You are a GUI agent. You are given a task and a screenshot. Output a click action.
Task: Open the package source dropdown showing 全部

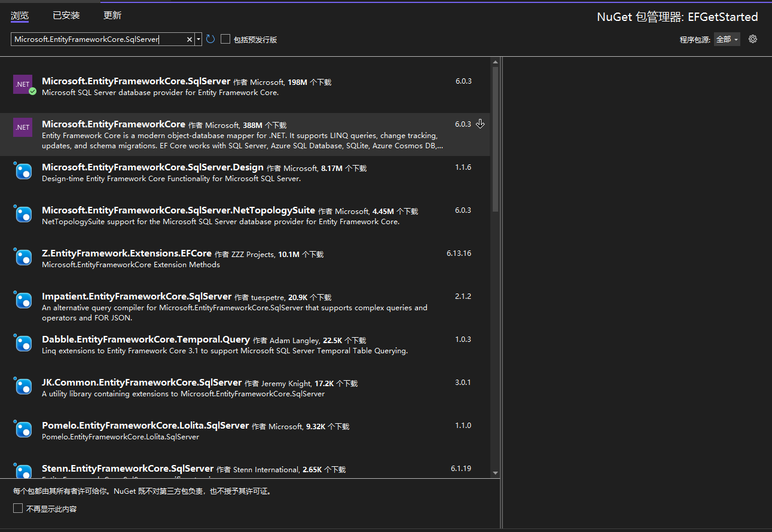tap(727, 39)
